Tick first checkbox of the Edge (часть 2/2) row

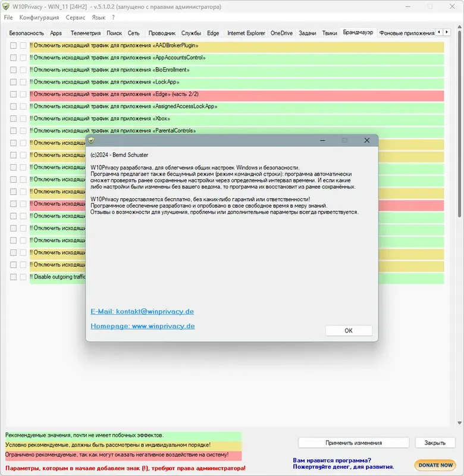tap(13, 94)
